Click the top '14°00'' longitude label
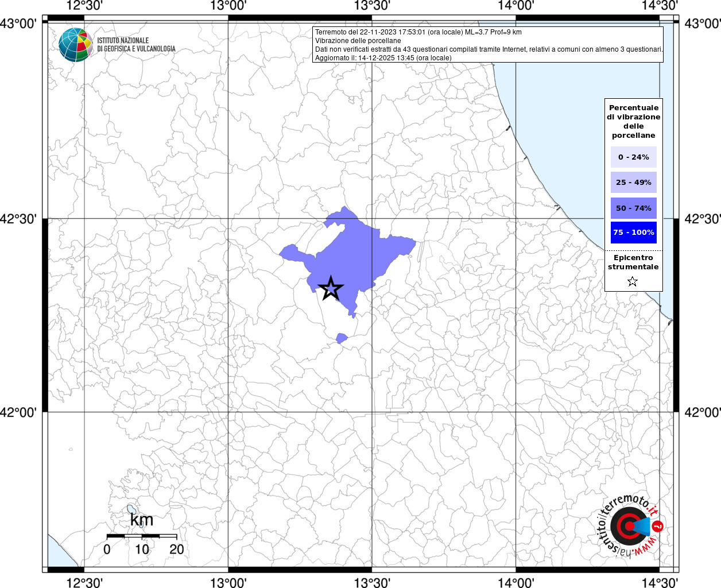 click(x=515, y=6)
